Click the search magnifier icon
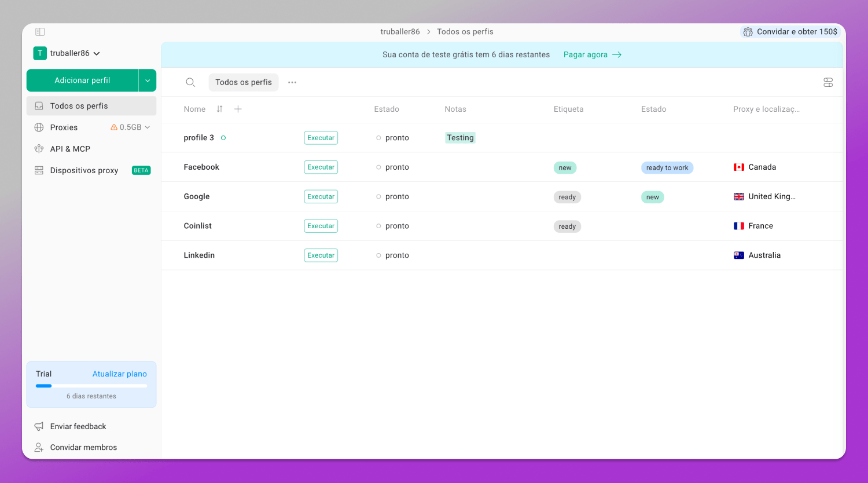This screenshot has width=868, height=483. pyautogui.click(x=190, y=82)
